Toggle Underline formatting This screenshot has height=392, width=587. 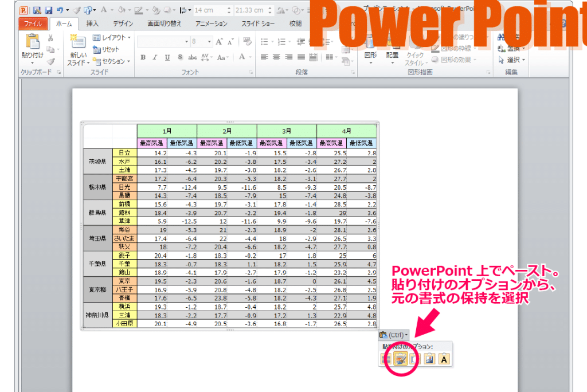pyautogui.click(x=167, y=57)
